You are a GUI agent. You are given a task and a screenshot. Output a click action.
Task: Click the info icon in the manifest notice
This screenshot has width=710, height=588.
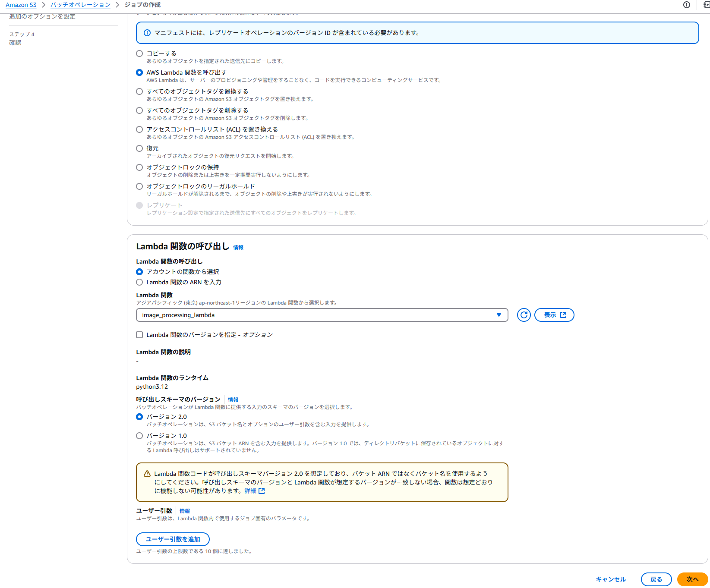tap(147, 33)
